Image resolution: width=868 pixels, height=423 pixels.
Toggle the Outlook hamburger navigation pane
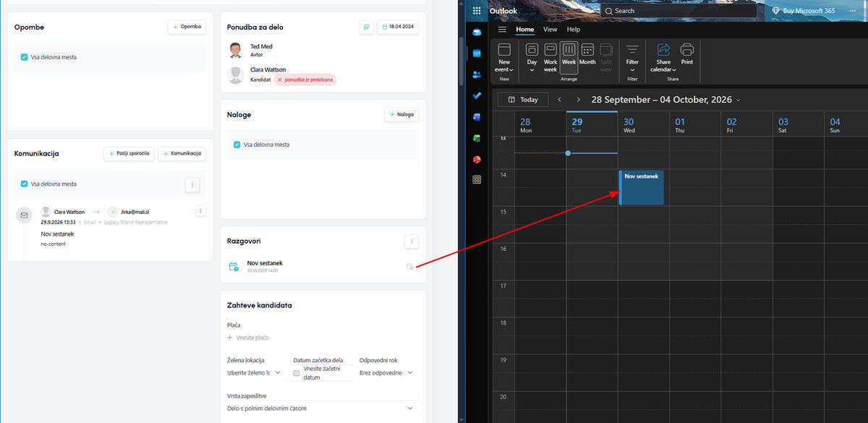[502, 30]
